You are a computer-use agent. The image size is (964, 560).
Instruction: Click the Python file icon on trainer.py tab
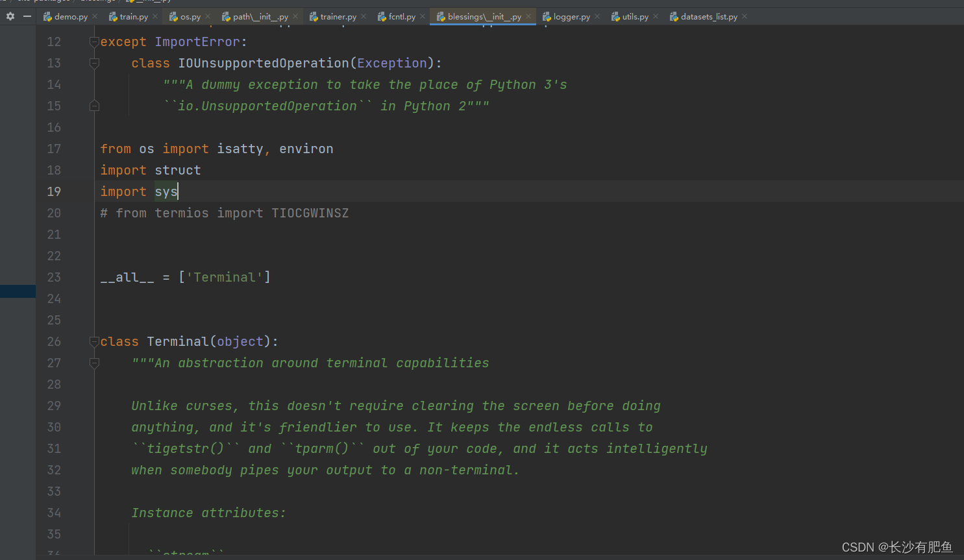click(x=314, y=16)
